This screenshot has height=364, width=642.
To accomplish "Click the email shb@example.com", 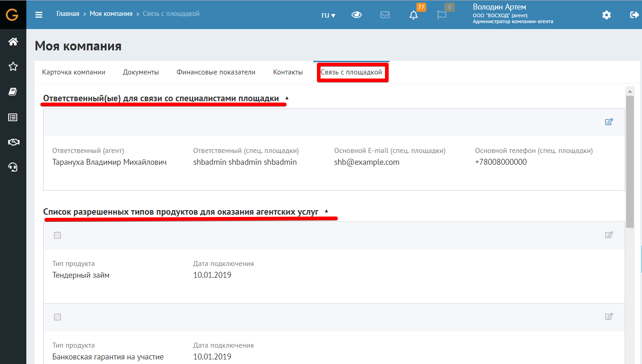I will 367,162.
